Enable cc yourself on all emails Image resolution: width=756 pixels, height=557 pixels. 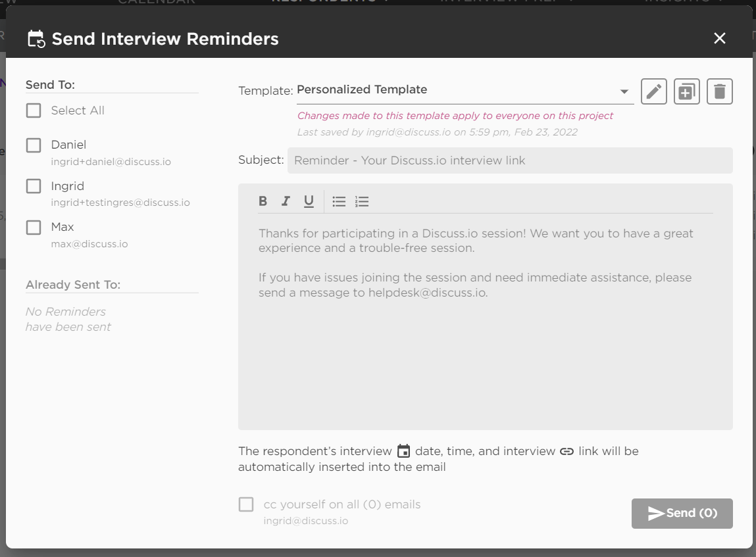click(x=245, y=504)
